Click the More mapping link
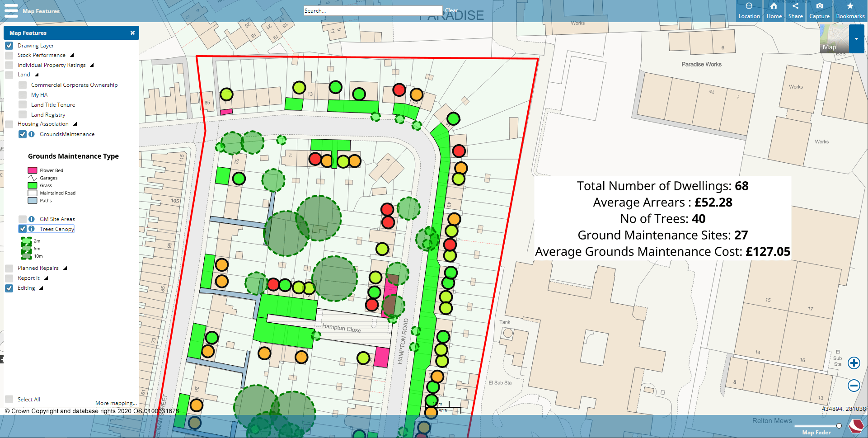This screenshot has width=868, height=438. [116, 403]
